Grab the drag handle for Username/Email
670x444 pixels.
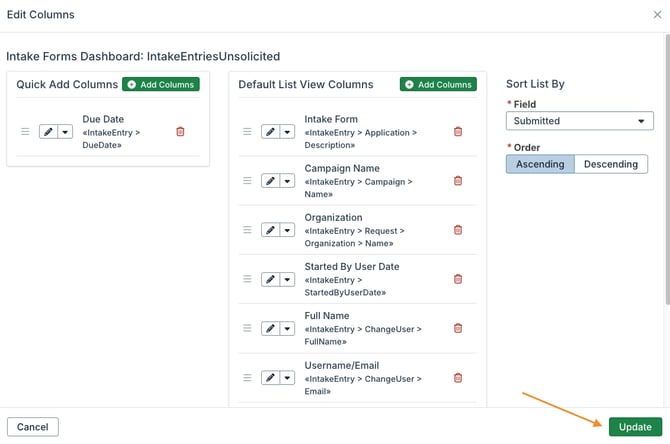pos(247,377)
